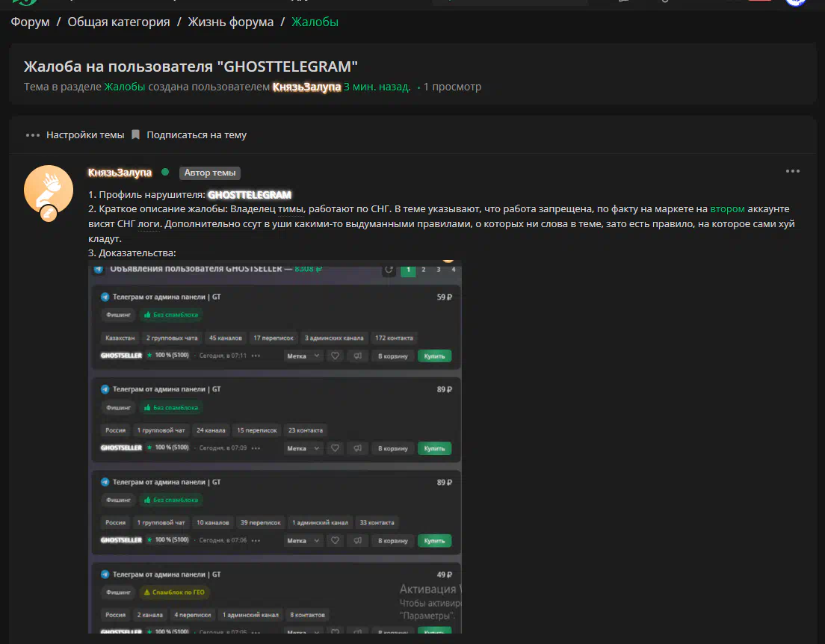Click the green Жалобы breadcrumb
The height and width of the screenshot is (644, 825).
[315, 22]
